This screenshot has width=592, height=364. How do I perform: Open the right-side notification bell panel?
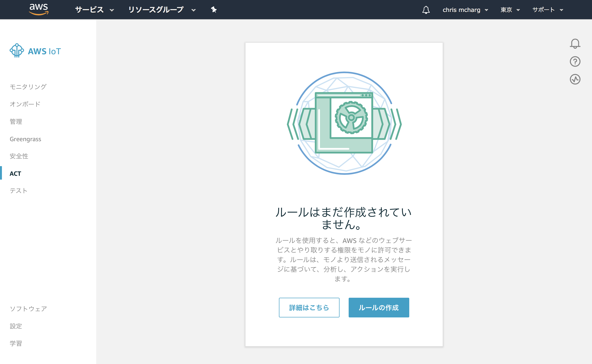(x=575, y=44)
